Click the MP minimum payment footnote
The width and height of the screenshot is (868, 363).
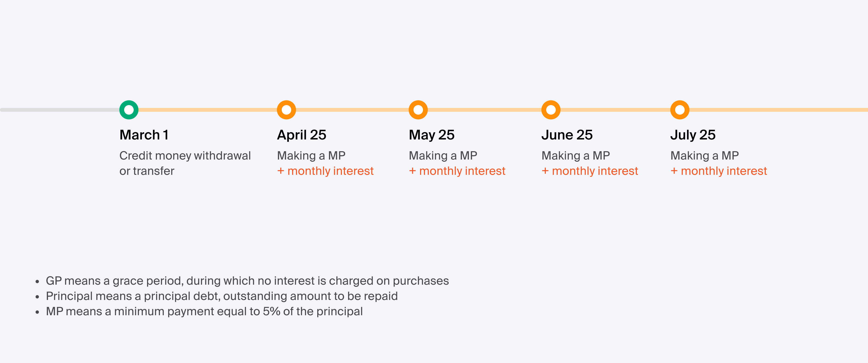[204, 311]
